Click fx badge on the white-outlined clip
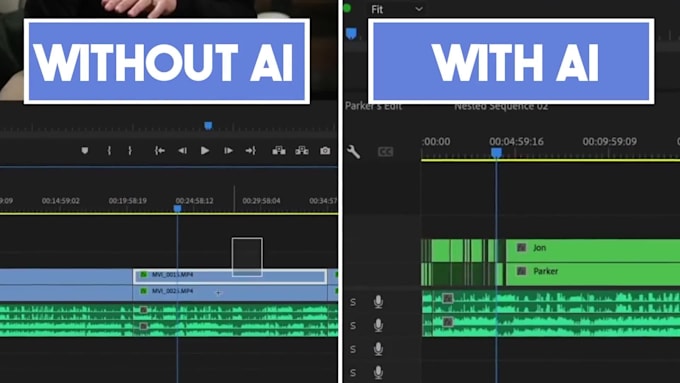The width and height of the screenshot is (680, 383). click(x=144, y=275)
